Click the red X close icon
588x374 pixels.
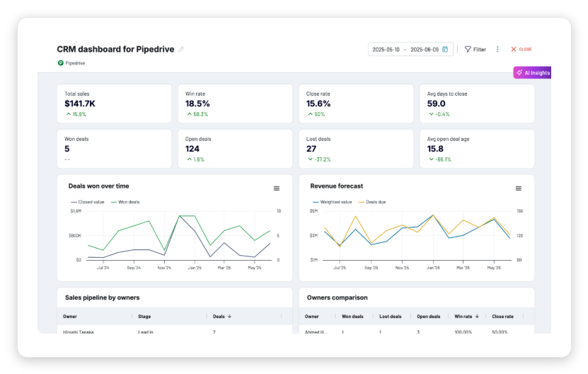coord(514,49)
